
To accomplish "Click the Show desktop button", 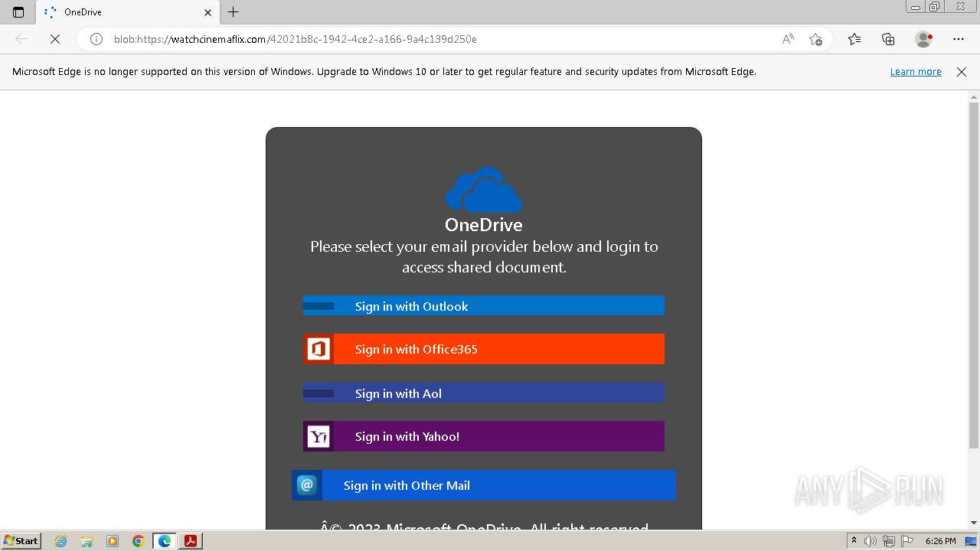I will (972, 541).
